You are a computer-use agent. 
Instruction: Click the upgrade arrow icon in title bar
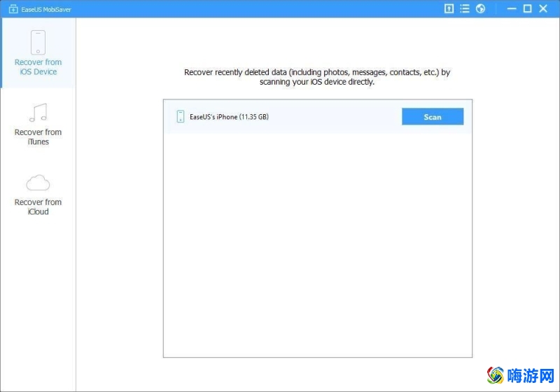click(449, 8)
